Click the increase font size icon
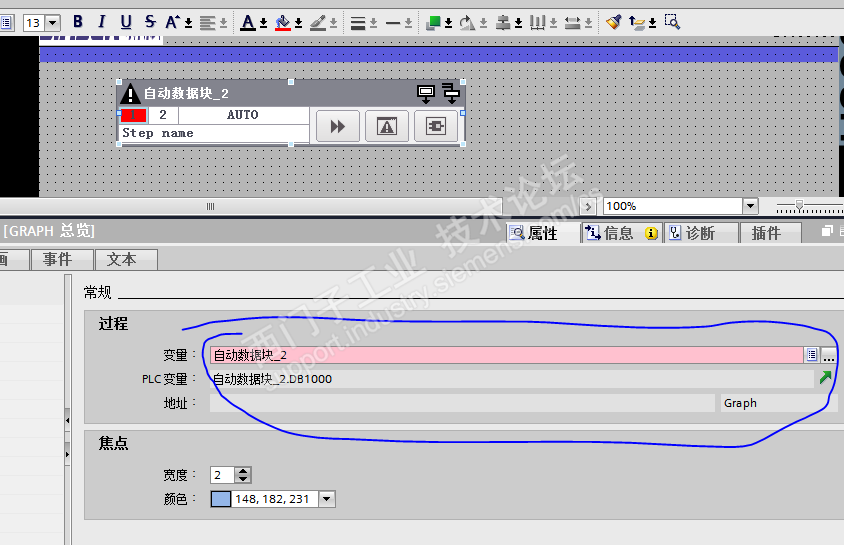 [x=172, y=22]
